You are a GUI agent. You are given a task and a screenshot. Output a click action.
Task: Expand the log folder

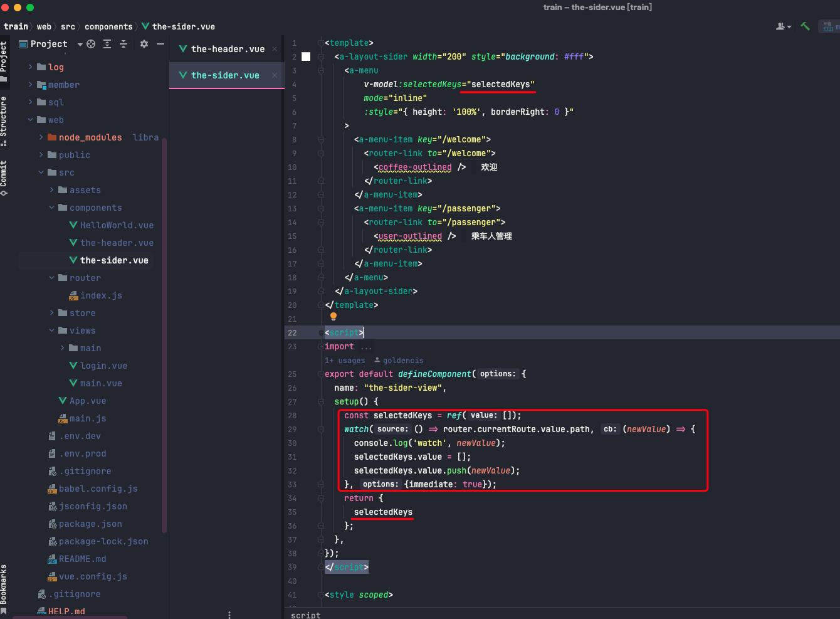30,67
